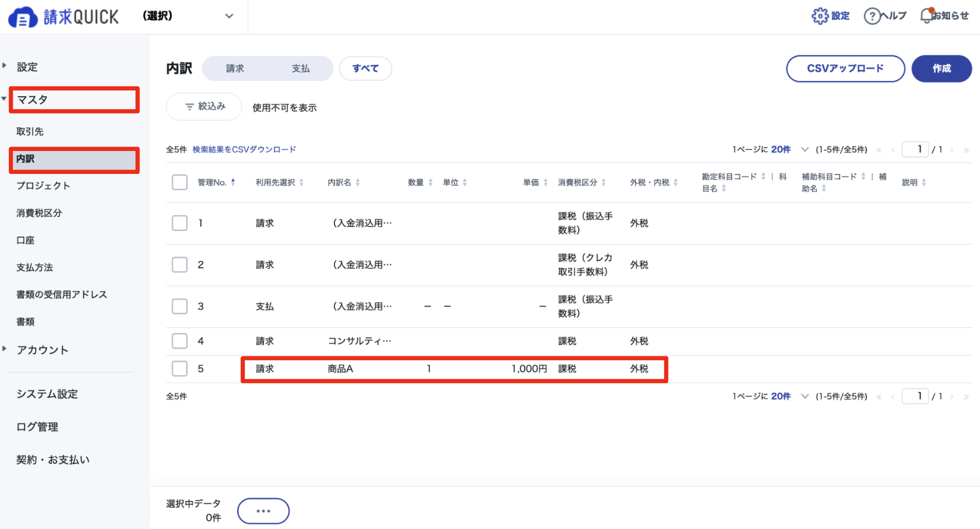Check the checkbox for row 5 商品A
This screenshot has height=529, width=980.
pos(180,369)
